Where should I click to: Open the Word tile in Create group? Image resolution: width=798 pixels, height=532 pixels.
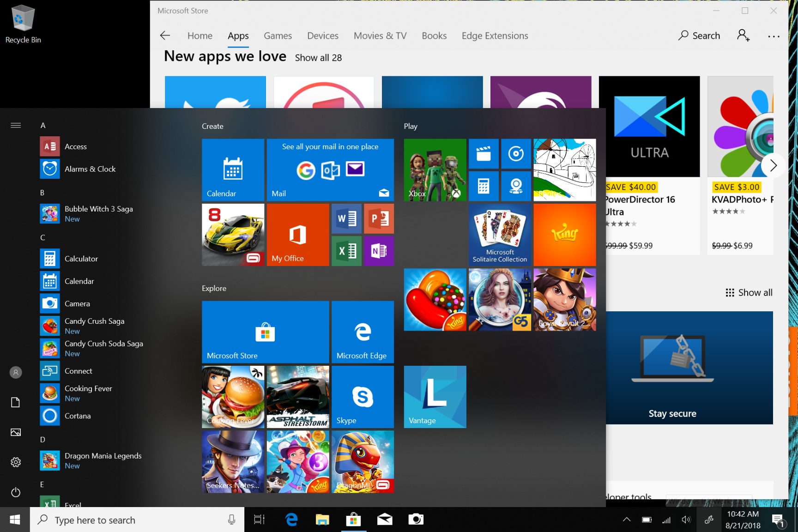pyautogui.click(x=346, y=218)
